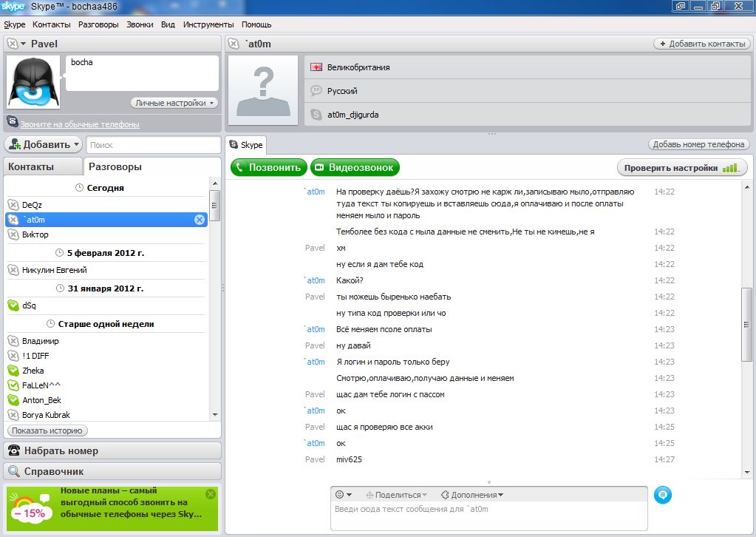Close the `at0m conversation with X icon
The height and width of the screenshot is (537, 756).
pyautogui.click(x=199, y=220)
